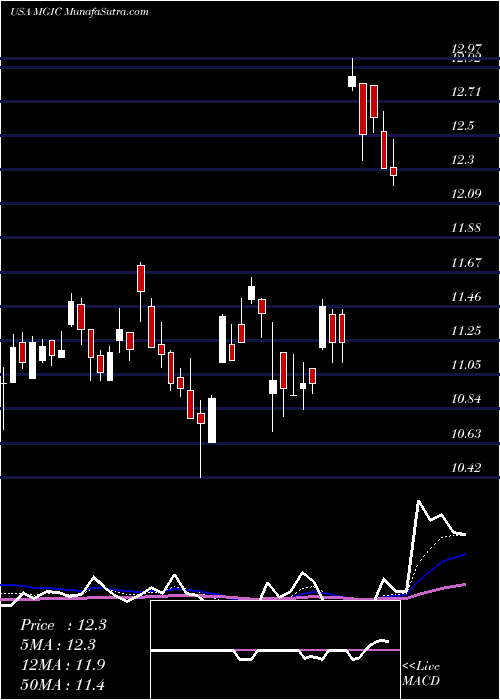Click the 11.88 price axis label
This screenshot has height=700, width=500.
point(467,228)
